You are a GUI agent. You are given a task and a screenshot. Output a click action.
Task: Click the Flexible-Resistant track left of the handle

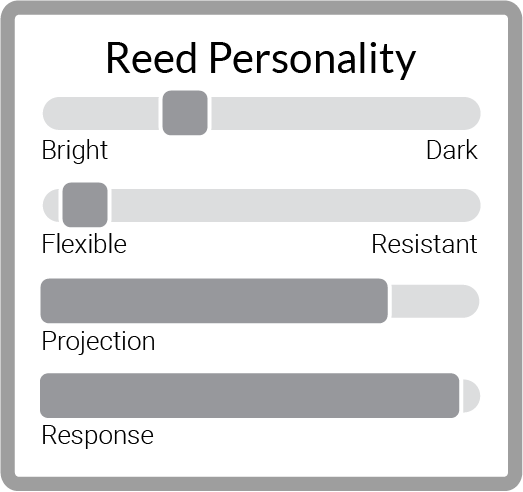51,205
